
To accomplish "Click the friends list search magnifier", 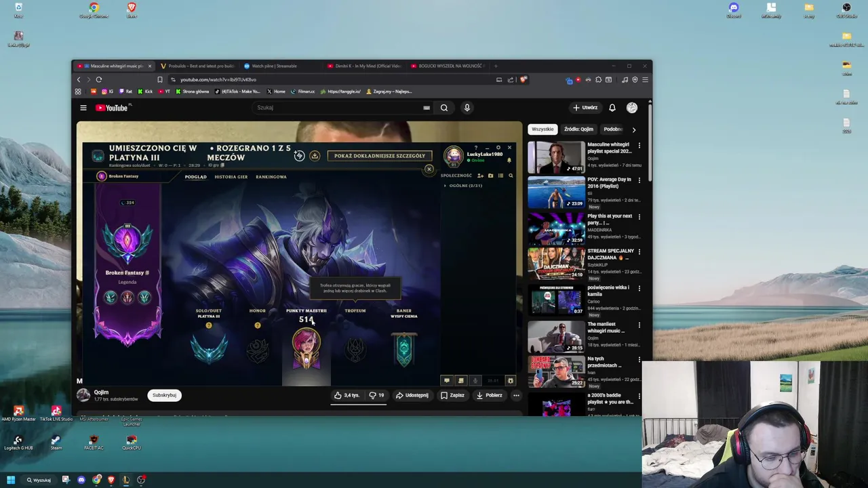I will click(x=511, y=176).
